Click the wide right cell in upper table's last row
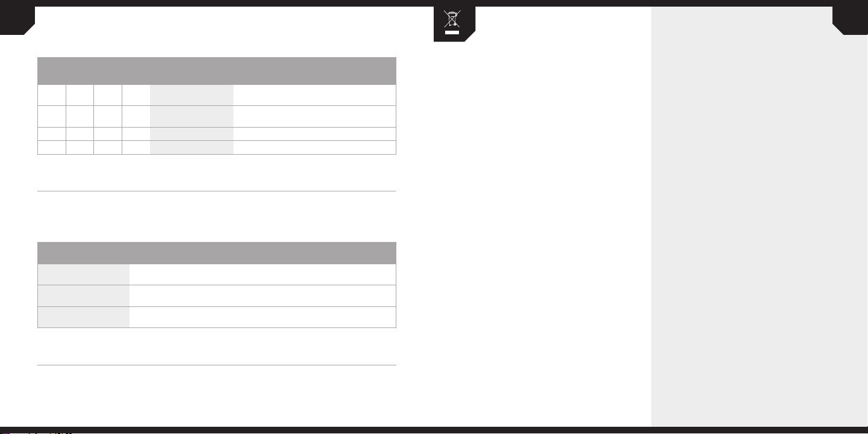Image resolution: width=868 pixels, height=434 pixels. pyautogui.click(x=314, y=147)
